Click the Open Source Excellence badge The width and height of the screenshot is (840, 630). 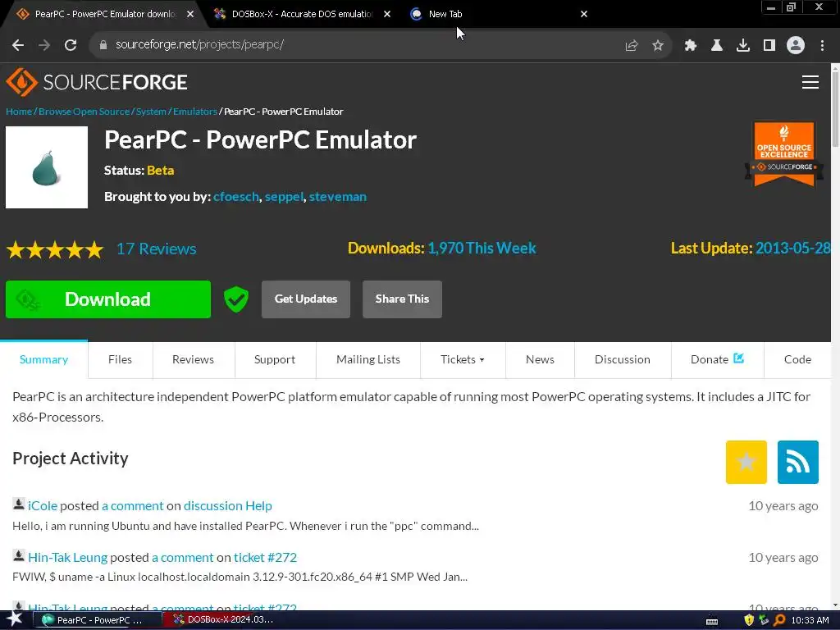[783, 153]
